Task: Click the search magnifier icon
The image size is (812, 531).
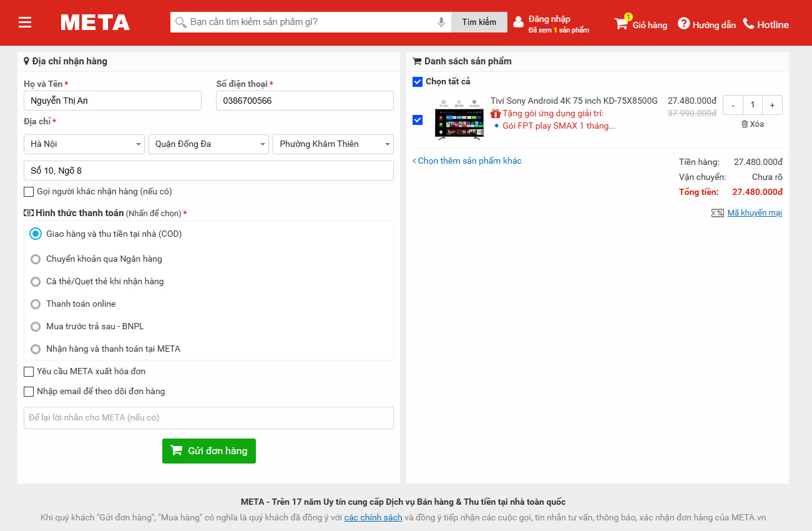Action: tap(180, 22)
